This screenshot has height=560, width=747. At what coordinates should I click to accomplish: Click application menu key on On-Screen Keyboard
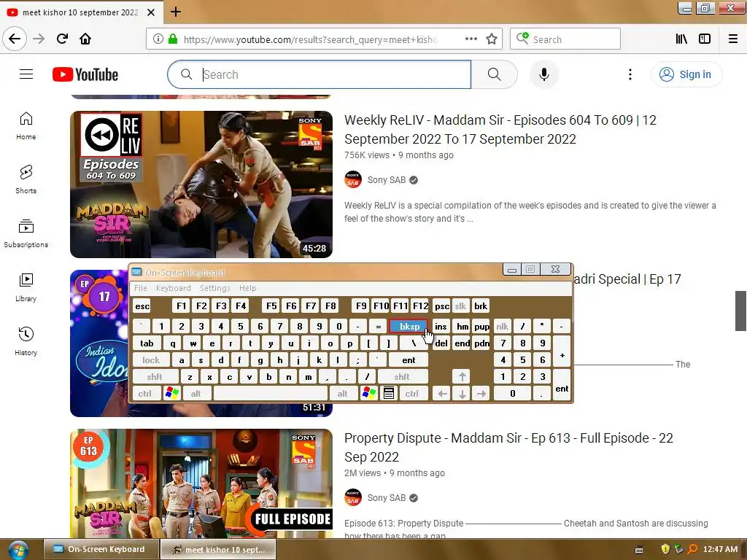coord(389,393)
